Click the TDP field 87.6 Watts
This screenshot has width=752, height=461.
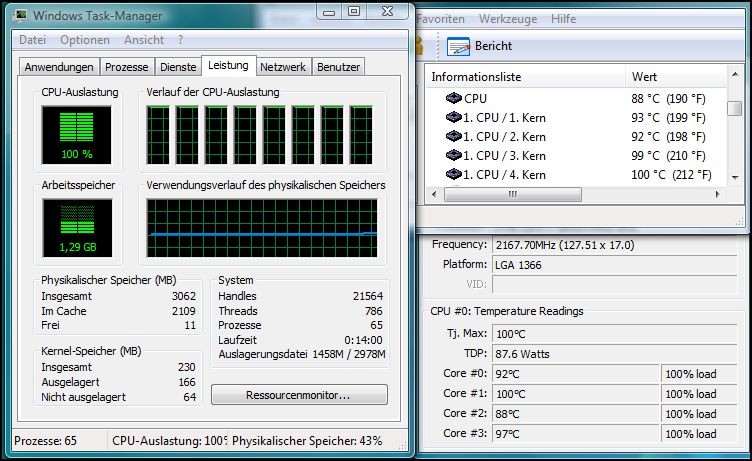pyautogui.click(x=614, y=354)
